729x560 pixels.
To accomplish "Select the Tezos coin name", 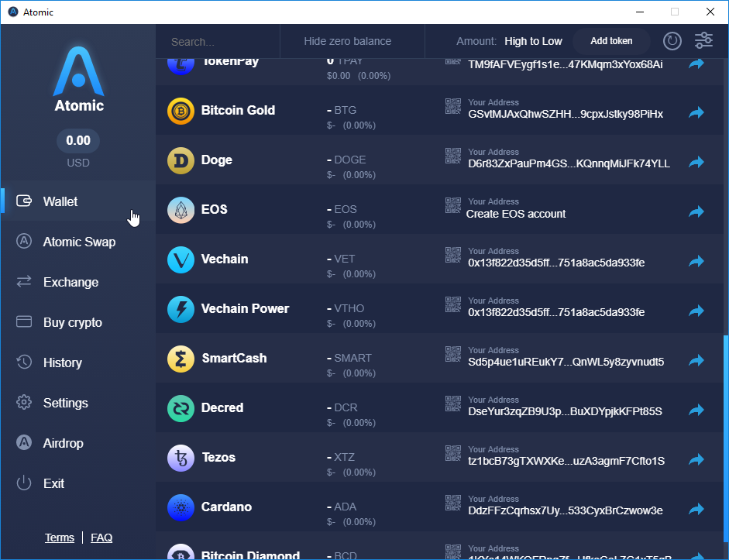I will [218, 457].
